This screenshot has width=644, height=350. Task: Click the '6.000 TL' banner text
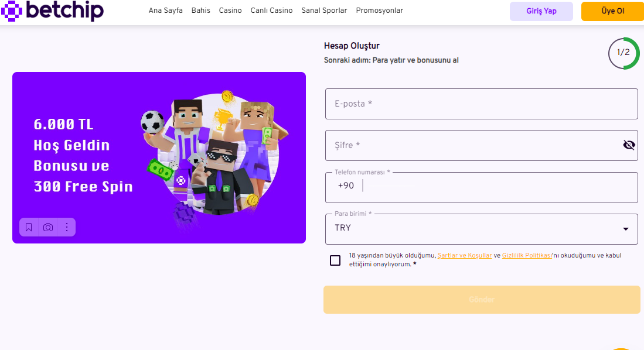(64, 124)
